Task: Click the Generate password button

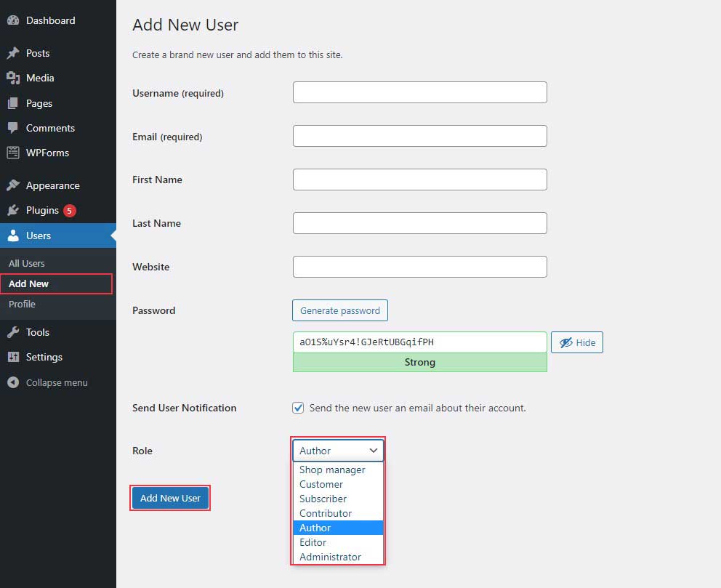Action: point(340,310)
